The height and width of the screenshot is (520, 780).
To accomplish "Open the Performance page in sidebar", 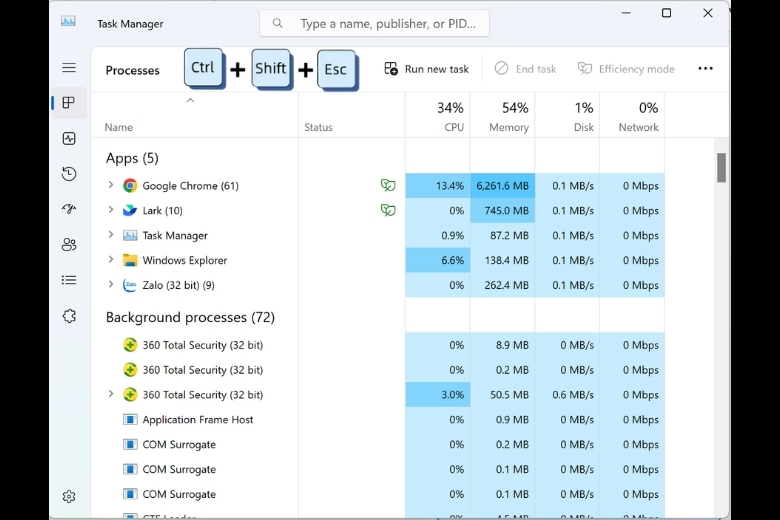I will click(x=69, y=138).
